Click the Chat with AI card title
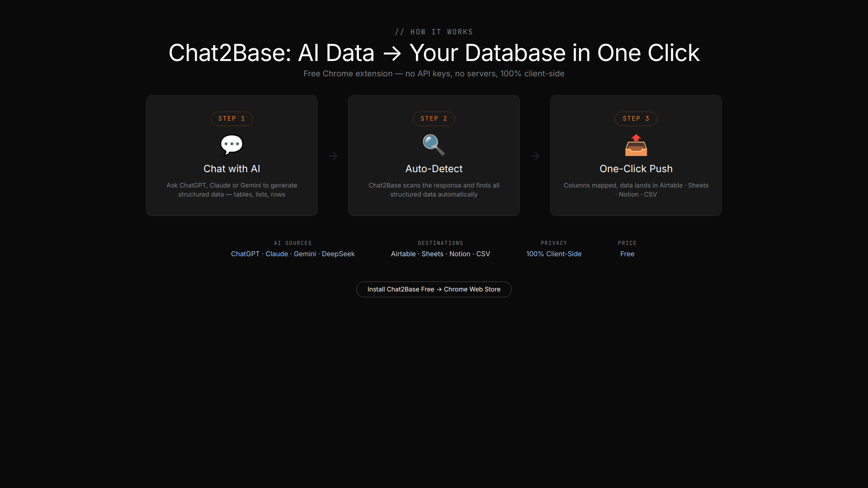 pyautogui.click(x=231, y=169)
